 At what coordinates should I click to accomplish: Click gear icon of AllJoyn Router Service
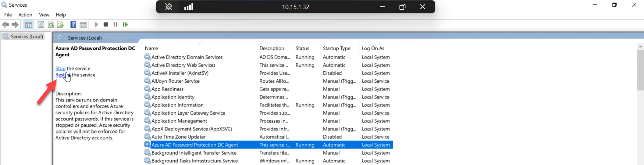click(147, 81)
